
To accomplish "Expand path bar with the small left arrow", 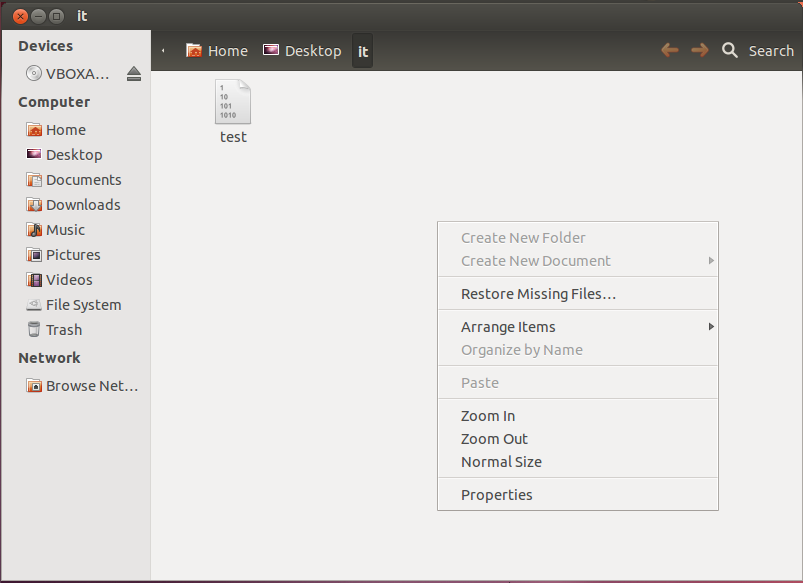I will [x=163, y=51].
